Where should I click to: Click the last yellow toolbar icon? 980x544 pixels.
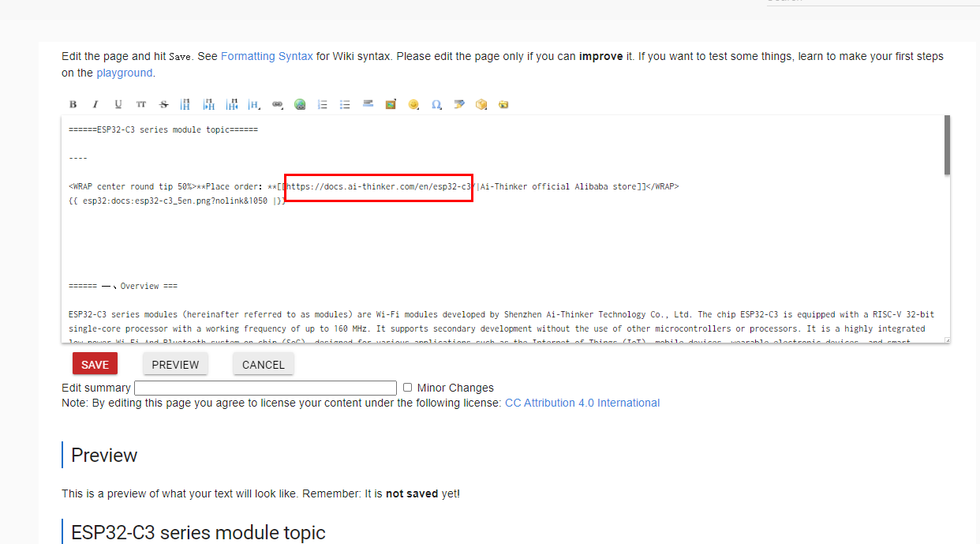click(x=503, y=104)
